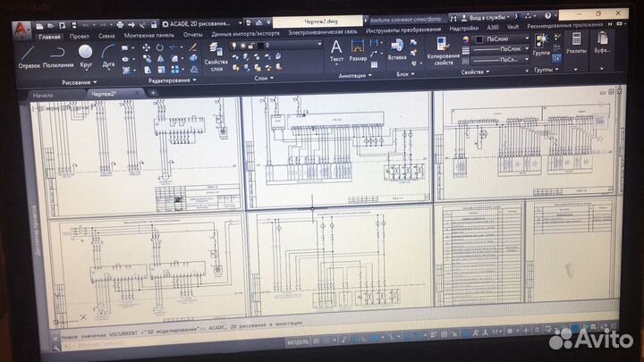The image size is (644, 362).
Task: Open the Начало document tab
Action: [43, 95]
